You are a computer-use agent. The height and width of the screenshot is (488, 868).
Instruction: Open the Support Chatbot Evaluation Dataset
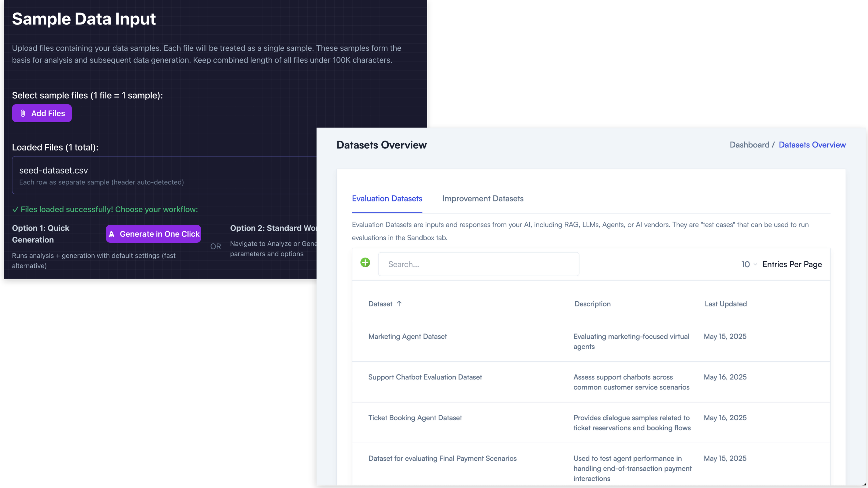(425, 377)
